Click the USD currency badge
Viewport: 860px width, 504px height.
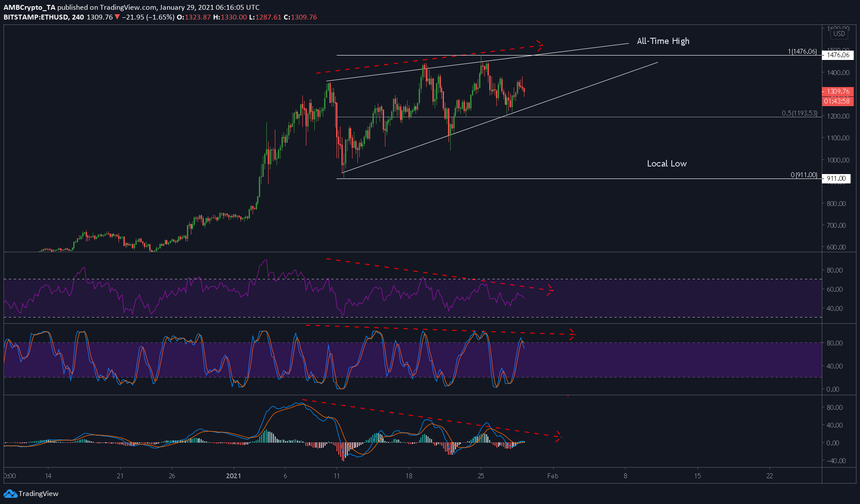point(839,34)
